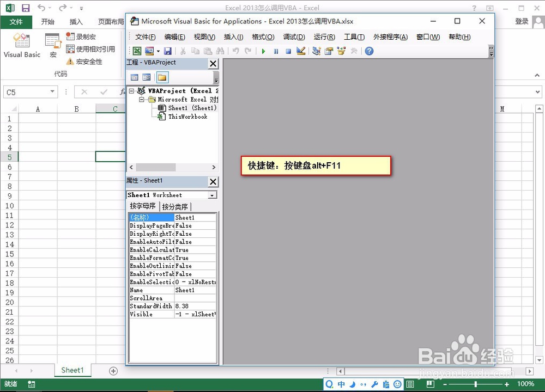
Task: Click zoom in plus button in status bar
Action: tap(507, 384)
